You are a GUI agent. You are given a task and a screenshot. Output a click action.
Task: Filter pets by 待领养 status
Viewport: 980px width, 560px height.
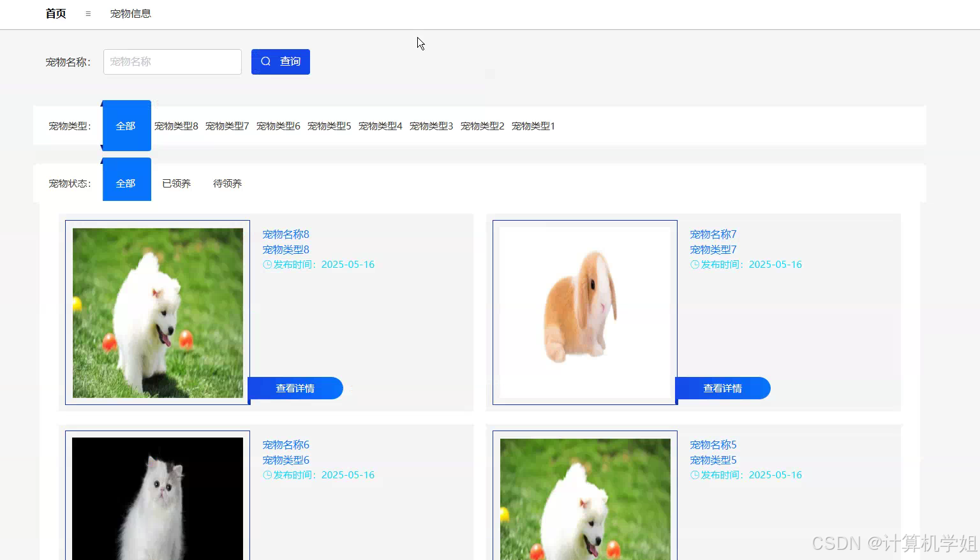coord(227,183)
